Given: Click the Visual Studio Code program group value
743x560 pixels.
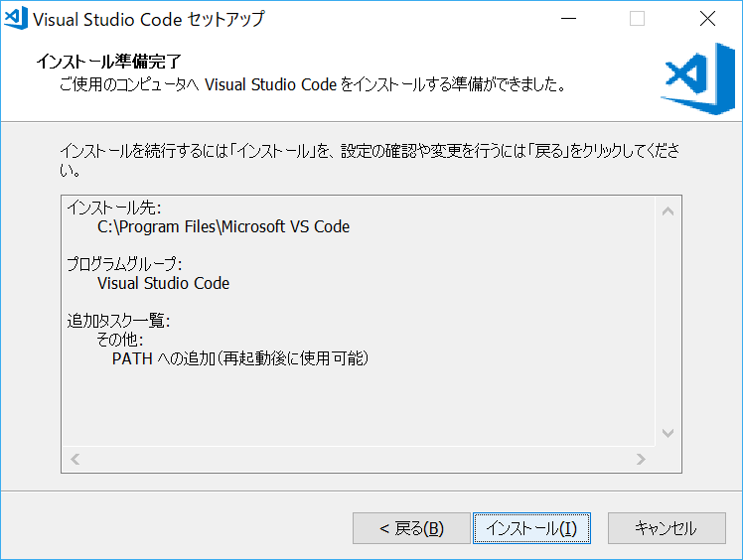Looking at the screenshot, I should click(x=164, y=283).
